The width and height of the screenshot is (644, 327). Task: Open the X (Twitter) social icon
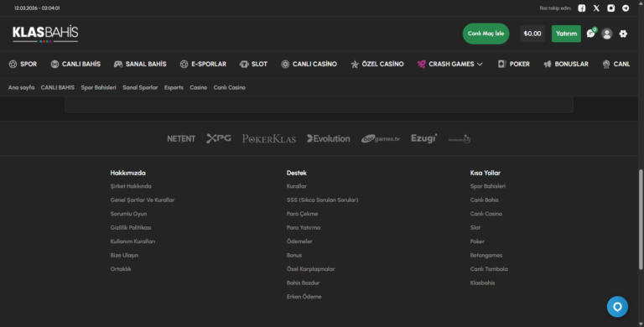596,8
